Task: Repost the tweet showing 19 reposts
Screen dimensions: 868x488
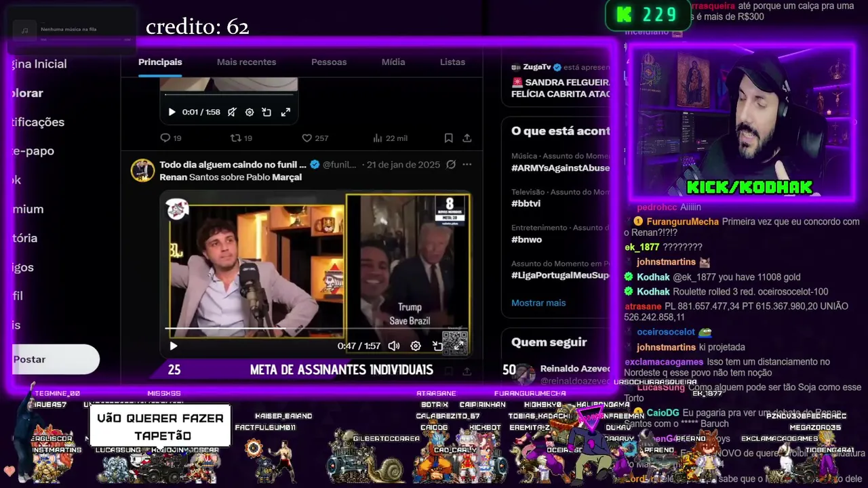Action: click(241, 138)
